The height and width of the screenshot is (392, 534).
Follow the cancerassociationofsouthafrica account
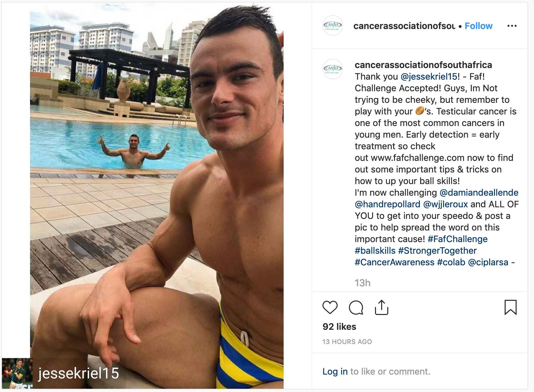point(479,26)
